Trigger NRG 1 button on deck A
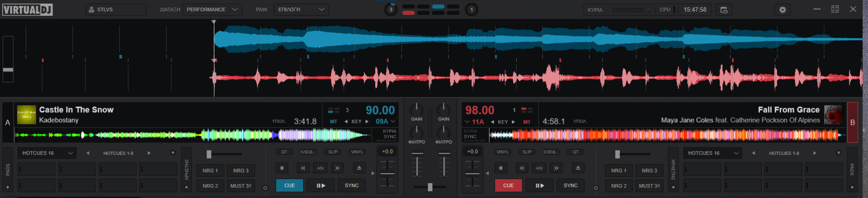Screen dimensions: 868x198 210,170
